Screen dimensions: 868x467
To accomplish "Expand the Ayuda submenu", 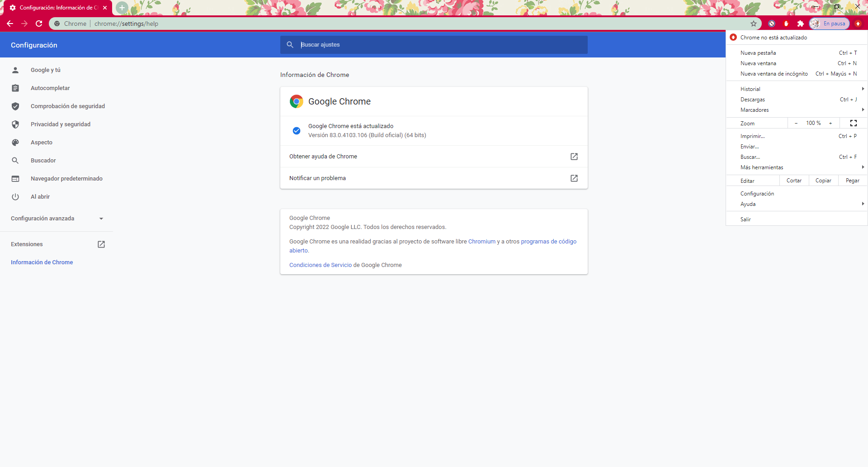I will coord(797,204).
